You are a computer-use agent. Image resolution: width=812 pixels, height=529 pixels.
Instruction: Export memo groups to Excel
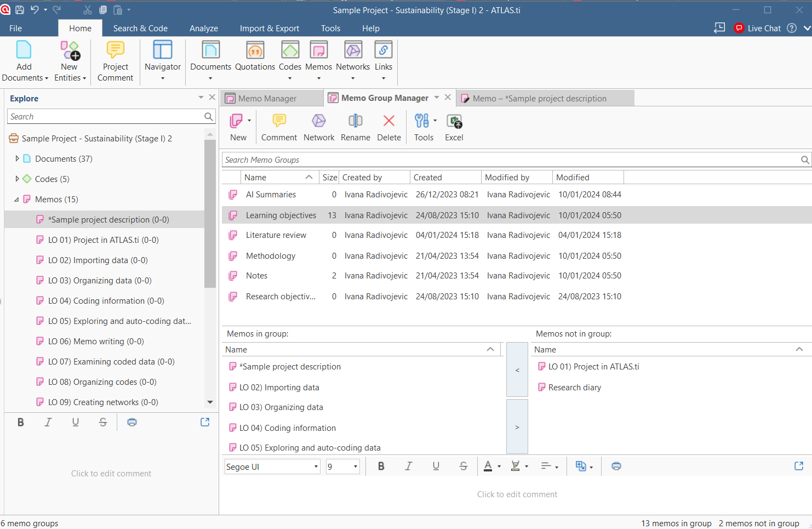(x=454, y=127)
